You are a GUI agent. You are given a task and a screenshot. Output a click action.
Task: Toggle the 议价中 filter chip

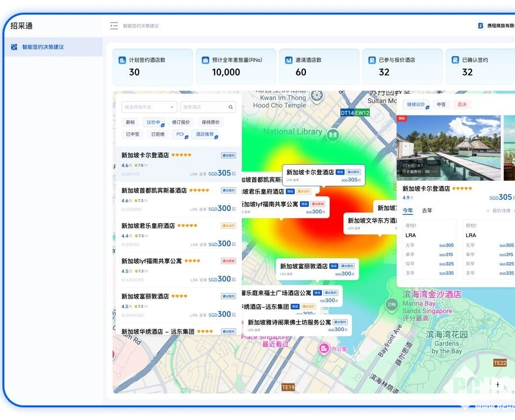(x=153, y=122)
